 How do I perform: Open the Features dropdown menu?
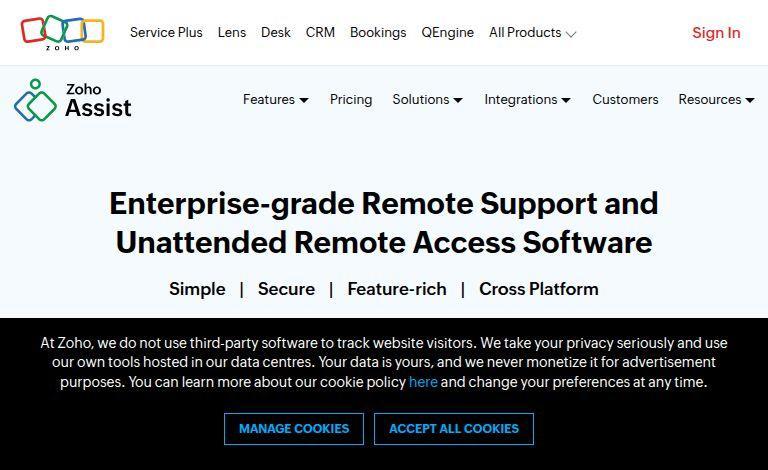click(275, 100)
